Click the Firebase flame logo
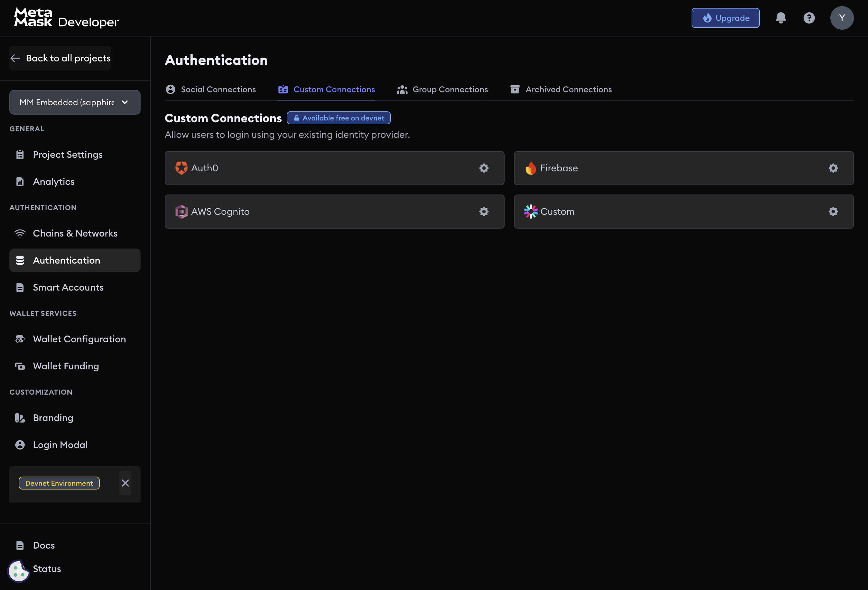The height and width of the screenshot is (590, 868). [x=530, y=168]
